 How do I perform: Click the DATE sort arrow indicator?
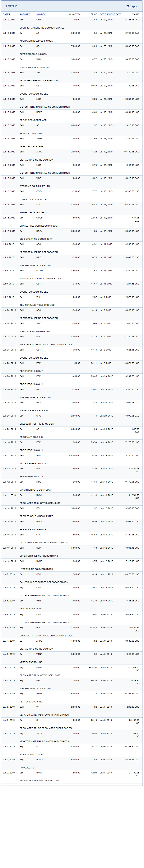coord(10,15)
